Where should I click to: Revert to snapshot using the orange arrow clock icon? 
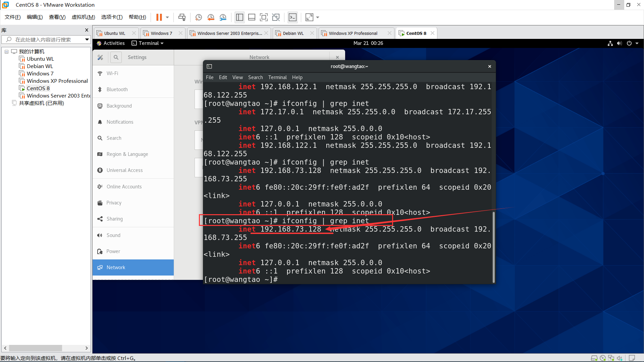[x=211, y=17]
